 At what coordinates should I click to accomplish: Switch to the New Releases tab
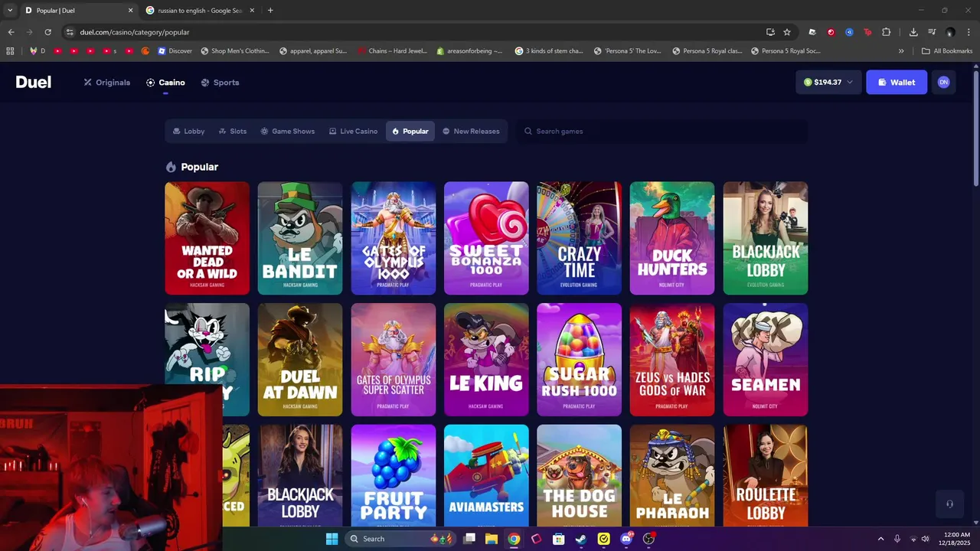[471, 131]
